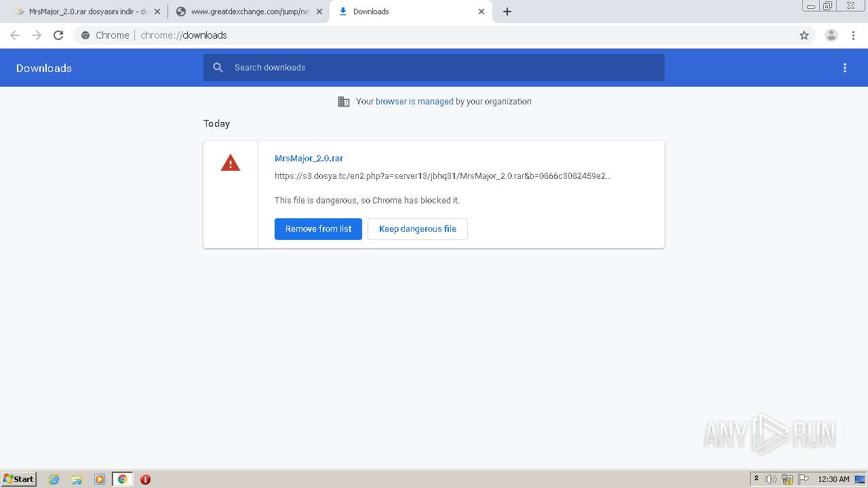Close the greatdexchange.com tab
Viewport: 868px width, 488px height.
coord(319,12)
